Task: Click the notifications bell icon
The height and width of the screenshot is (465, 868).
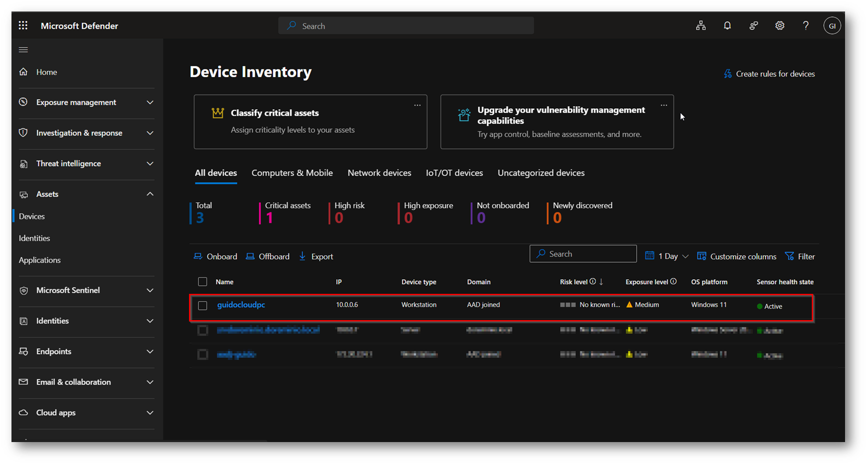Action: pyautogui.click(x=727, y=26)
